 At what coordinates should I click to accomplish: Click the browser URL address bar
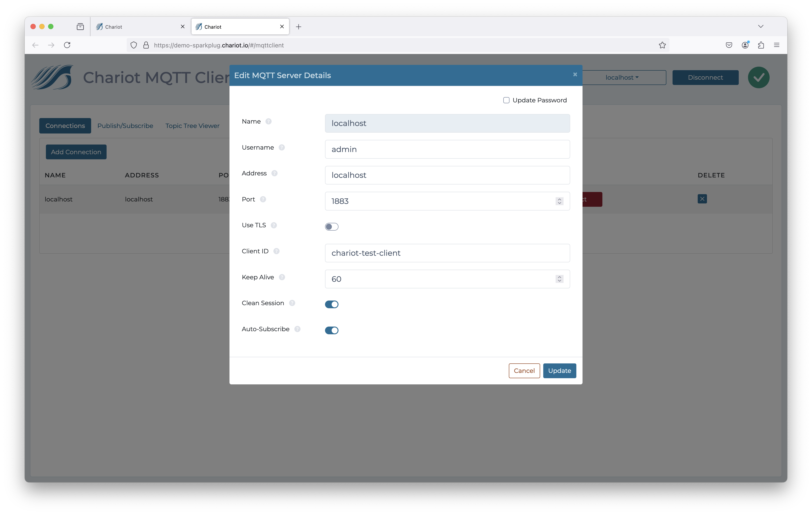tap(398, 45)
